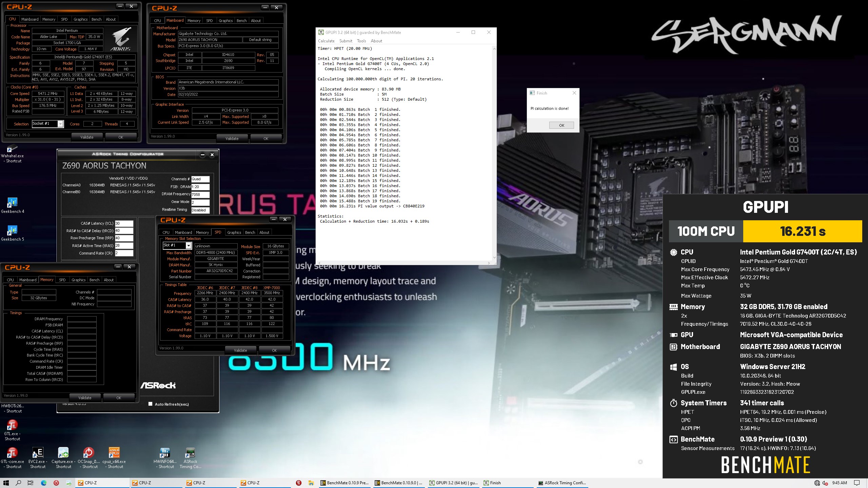This screenshot has height=488, width=868.
Task: Minimize the ASRock Timing Configurator window
Action: pos(202,155)
